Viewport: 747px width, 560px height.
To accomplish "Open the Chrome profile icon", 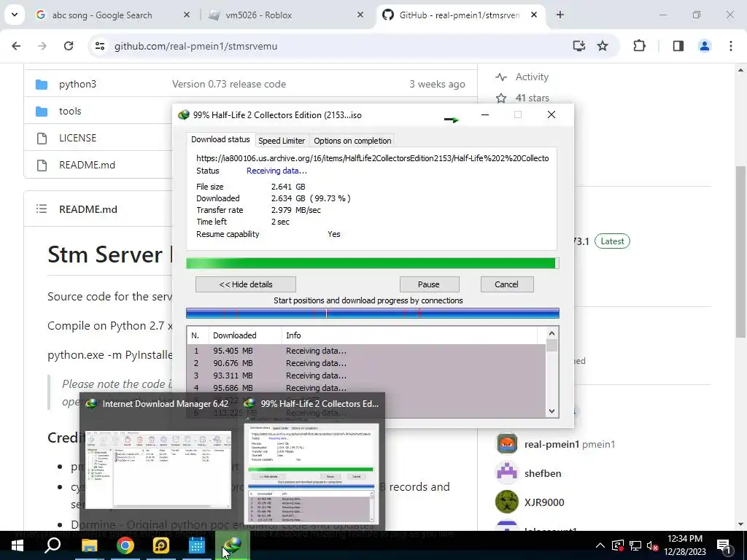I will pyautogui.click(x=705, y=46).
